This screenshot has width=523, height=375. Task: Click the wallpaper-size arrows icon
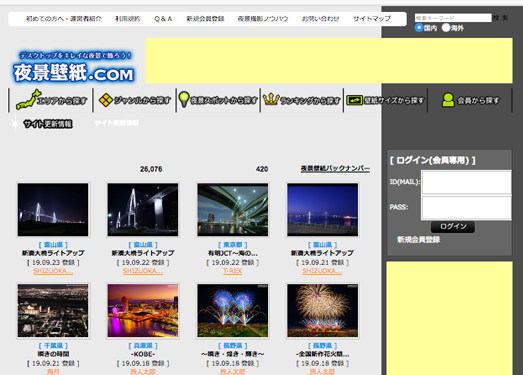354,100
